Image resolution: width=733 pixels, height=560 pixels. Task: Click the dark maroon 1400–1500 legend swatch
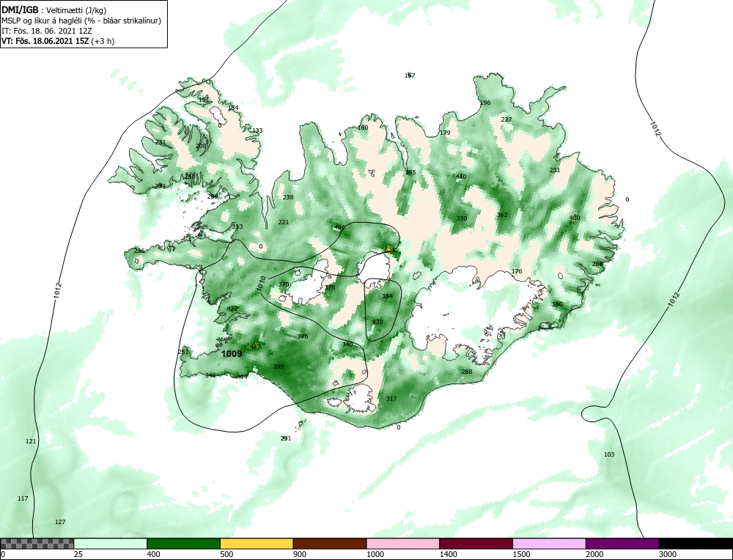[476, 543]
